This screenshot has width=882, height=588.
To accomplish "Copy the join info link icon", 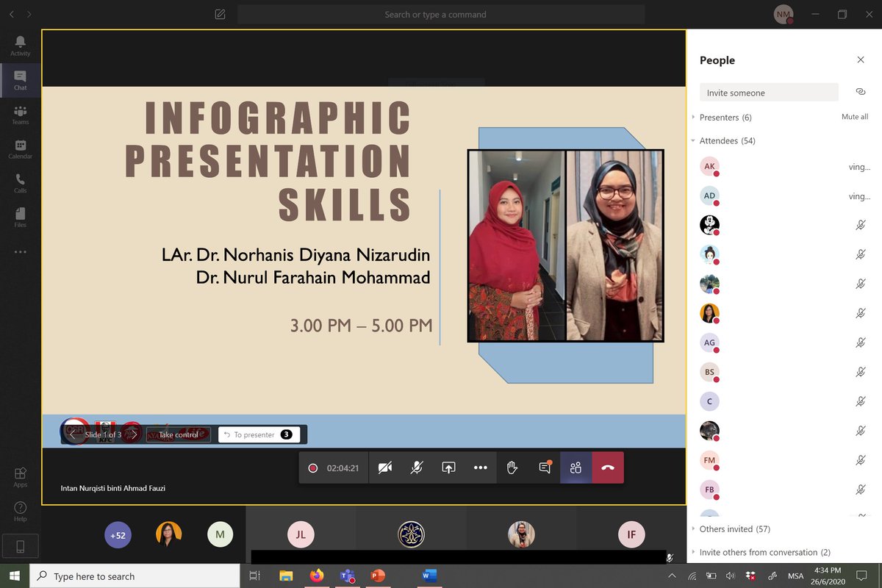I will click(x=860, y=92).
